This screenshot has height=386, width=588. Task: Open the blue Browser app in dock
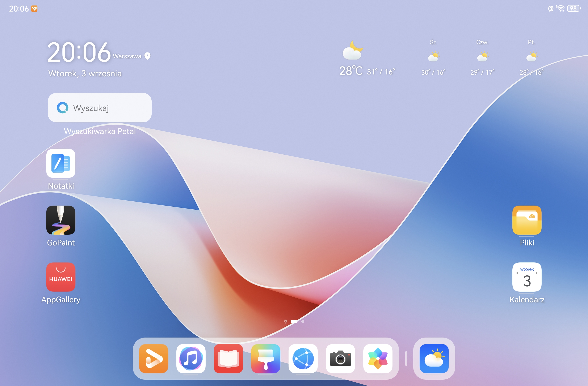(303, 358)
